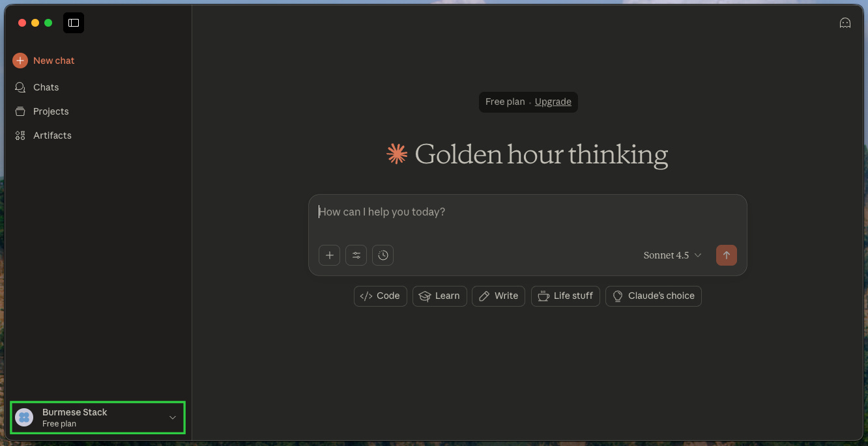Viewport: 868px width, 446px height.
Task: Click the Upgrade link
Action: point(553,102)
